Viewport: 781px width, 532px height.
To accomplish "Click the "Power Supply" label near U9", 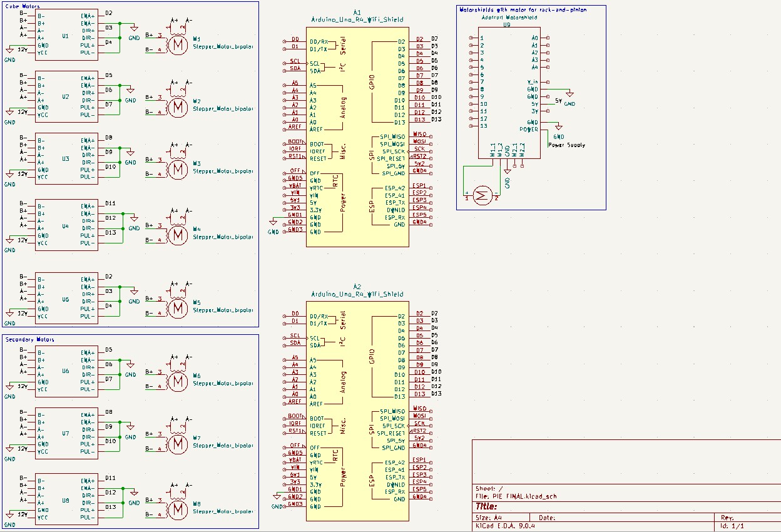I will pos(567,145).
